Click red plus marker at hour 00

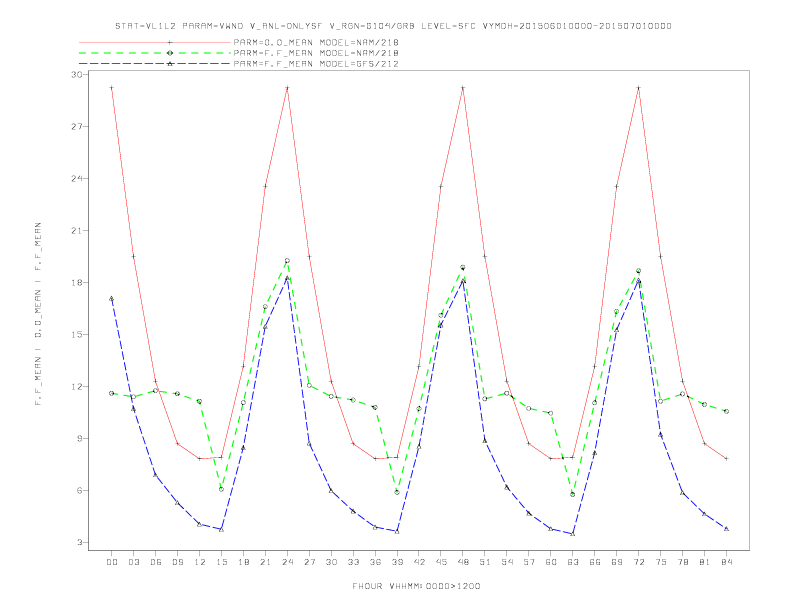(x=112, y=88)
